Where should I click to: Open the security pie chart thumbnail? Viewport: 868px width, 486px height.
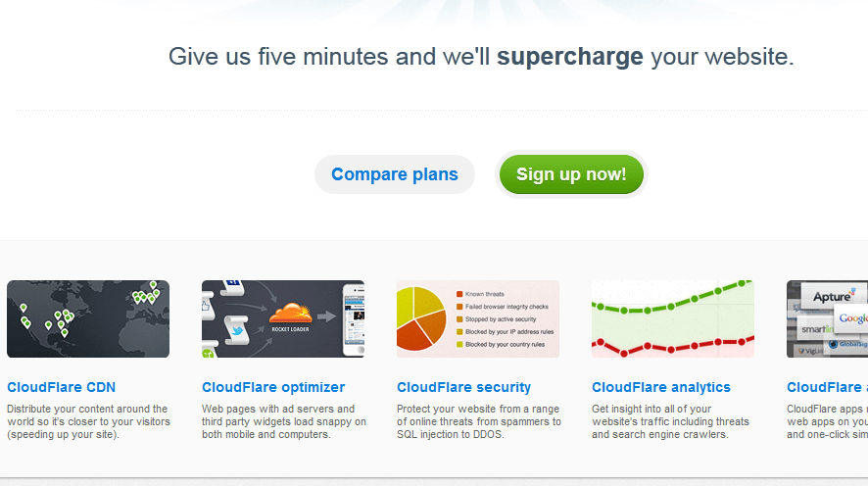478,318
